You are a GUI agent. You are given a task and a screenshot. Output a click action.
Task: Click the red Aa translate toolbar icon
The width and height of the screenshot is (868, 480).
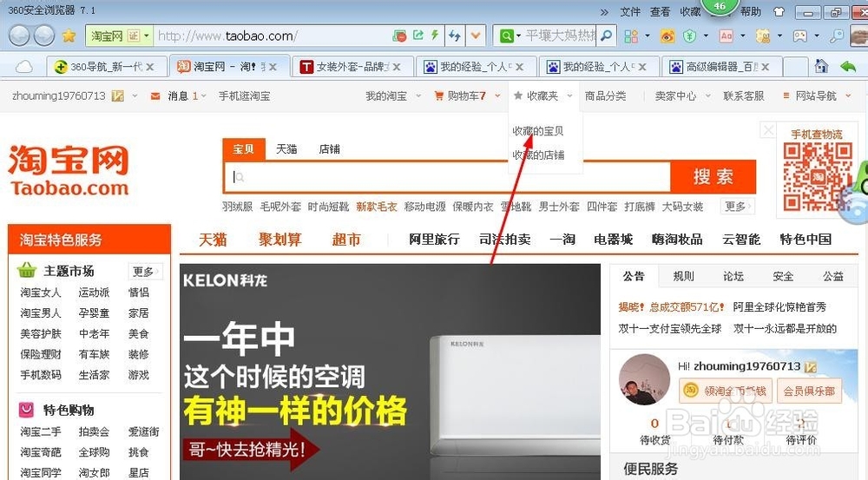click(726, 36)
